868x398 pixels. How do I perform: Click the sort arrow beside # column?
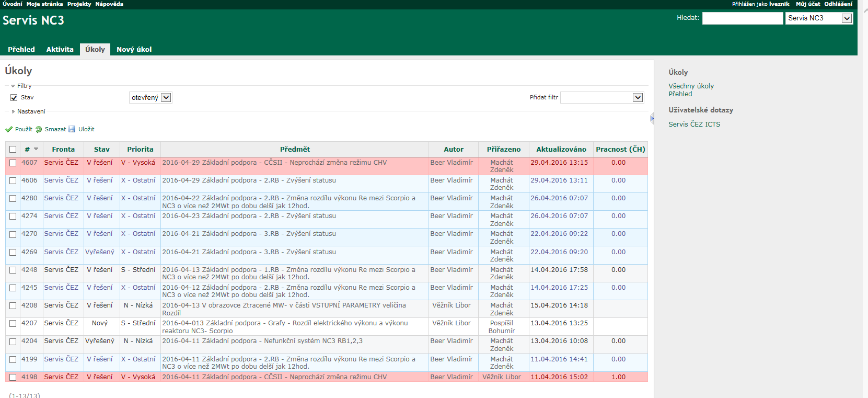point(36,149)
